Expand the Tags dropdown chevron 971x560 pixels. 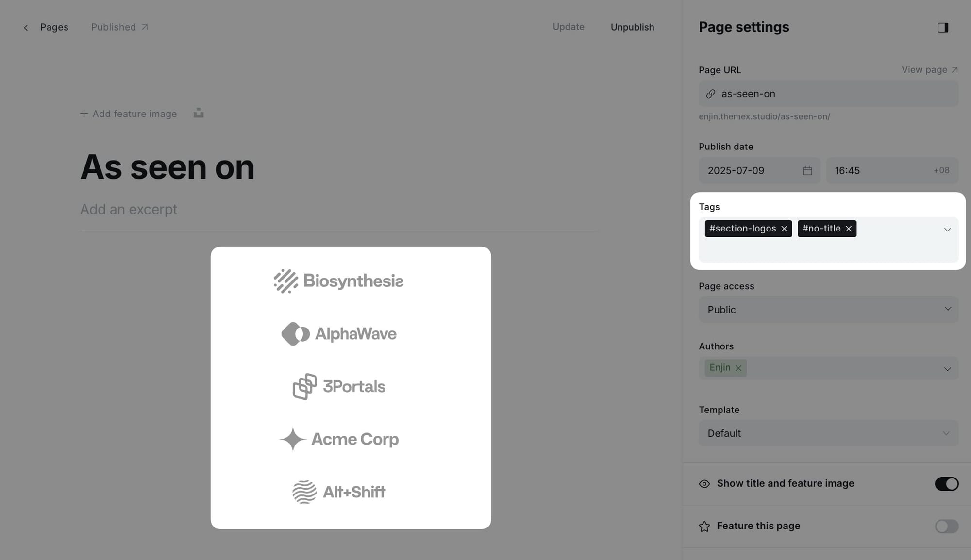(947, 229)
